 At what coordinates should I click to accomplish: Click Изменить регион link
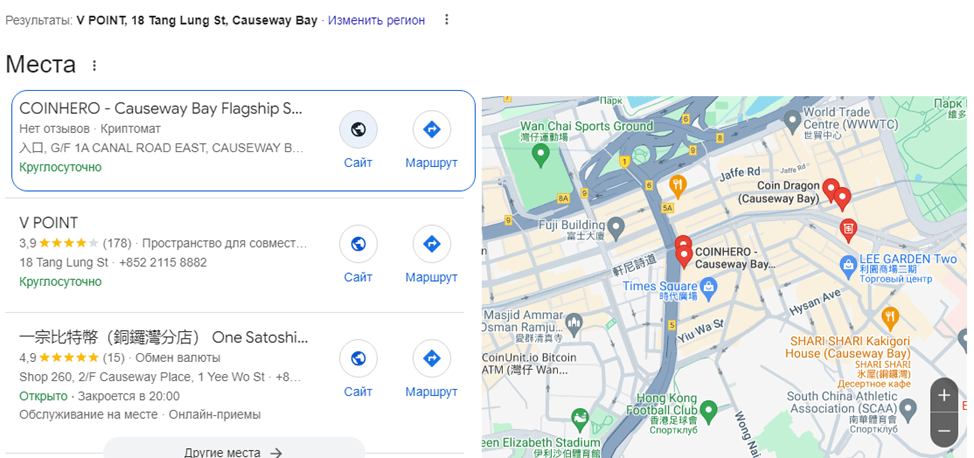[x=376, y=20]
